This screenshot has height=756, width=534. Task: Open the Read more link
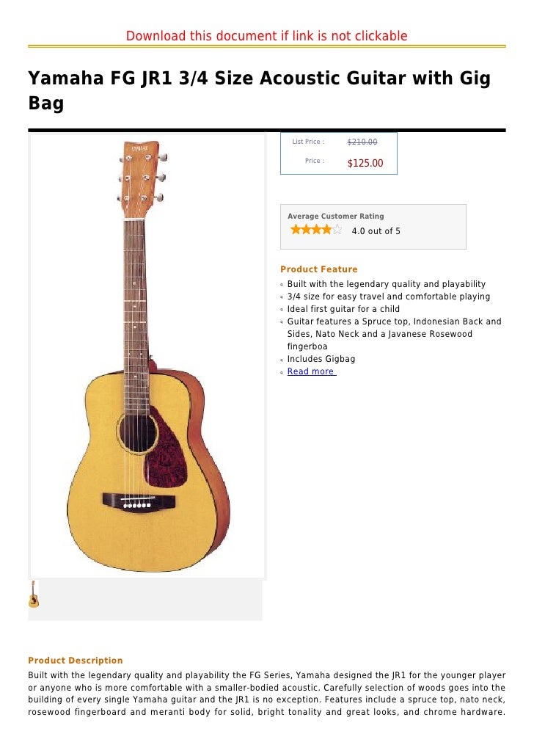(x=311, y=371)
